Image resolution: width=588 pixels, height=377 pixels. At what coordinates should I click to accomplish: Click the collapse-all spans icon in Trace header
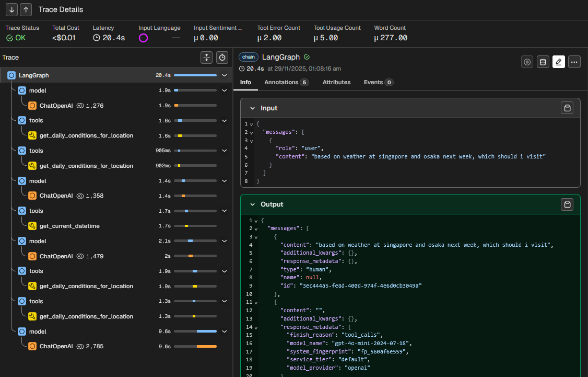(x=207, y=58)
